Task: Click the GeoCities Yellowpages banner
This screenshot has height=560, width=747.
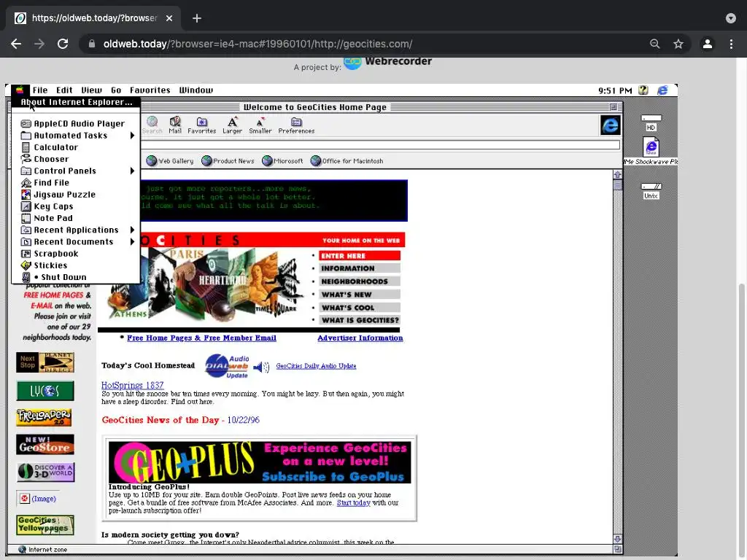Action: 45,525
